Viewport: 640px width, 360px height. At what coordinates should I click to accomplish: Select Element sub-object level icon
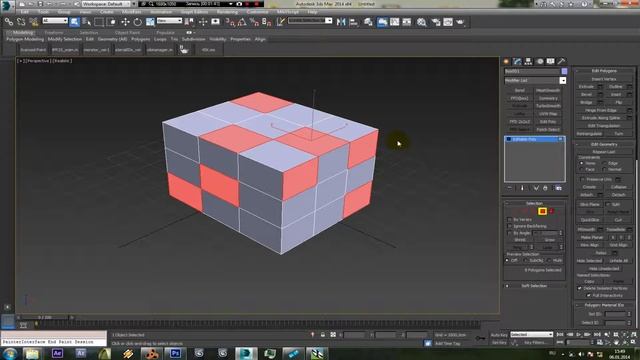point(551,211)
